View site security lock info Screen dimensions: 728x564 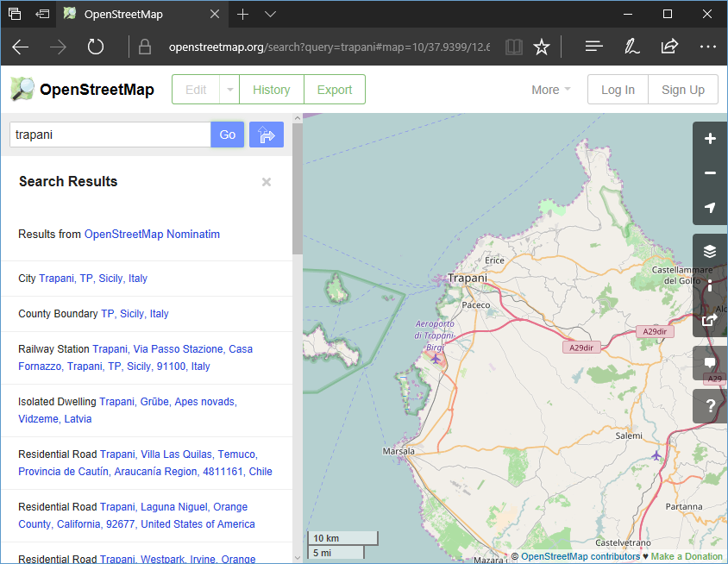click(145, 47)
